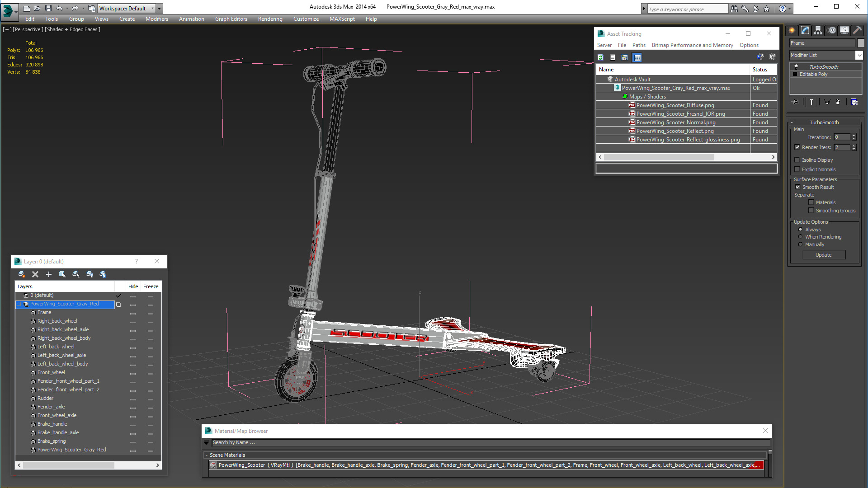Save the file with the floppy disk icon
This screenshot has height=488, width=868.
pos(48,8)
